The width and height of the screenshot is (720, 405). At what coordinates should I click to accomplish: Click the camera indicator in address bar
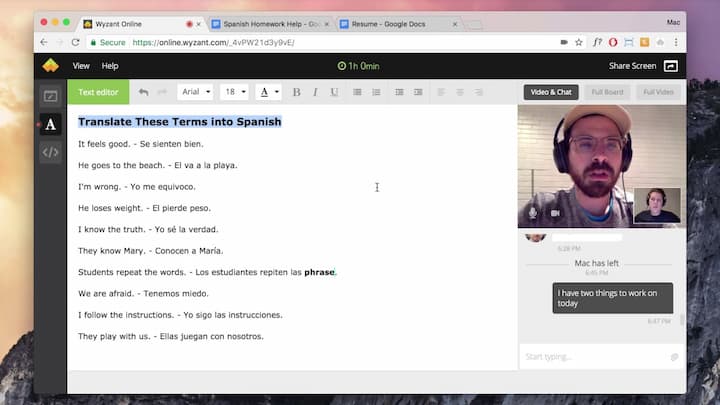pos(564,42)
